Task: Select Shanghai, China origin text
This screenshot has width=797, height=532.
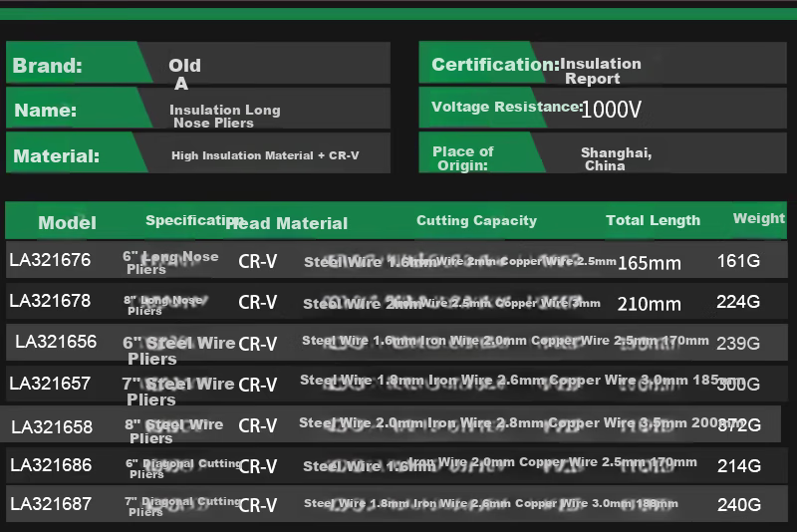Action: click(x=616, y=159)
